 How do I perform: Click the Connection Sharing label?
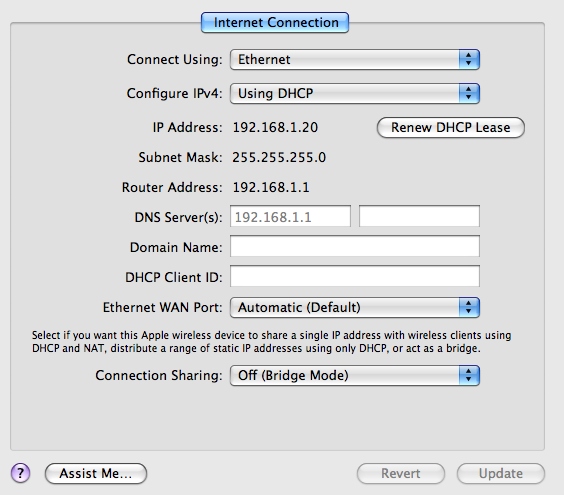tap(159, 375)
